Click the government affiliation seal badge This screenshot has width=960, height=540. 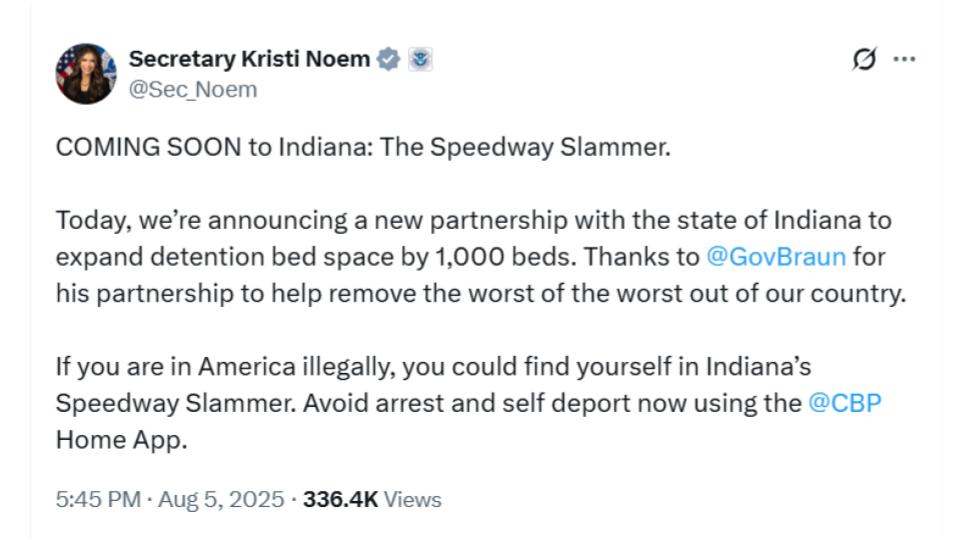pyautogui.click(x=421, y=60)
